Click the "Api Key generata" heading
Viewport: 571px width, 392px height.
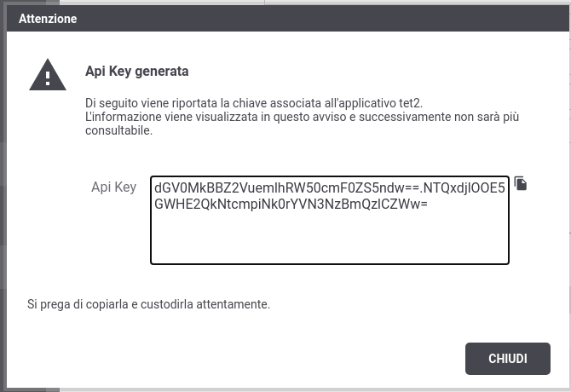tap(137, 71)
